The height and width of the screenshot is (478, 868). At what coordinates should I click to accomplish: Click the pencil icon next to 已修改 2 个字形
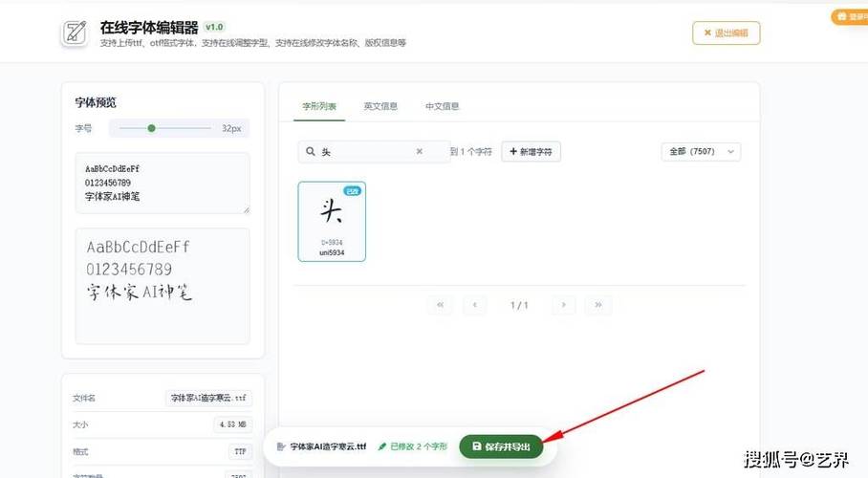(382, 446)
